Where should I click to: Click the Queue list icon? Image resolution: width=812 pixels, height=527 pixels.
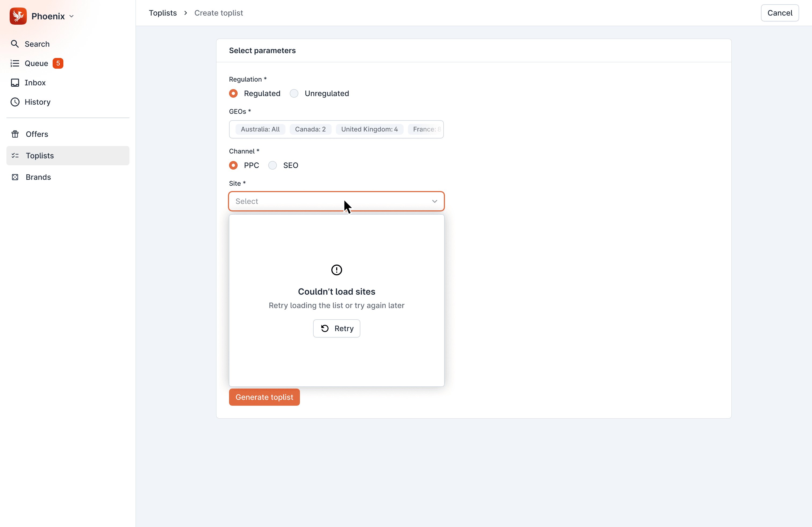coord(15,63)
